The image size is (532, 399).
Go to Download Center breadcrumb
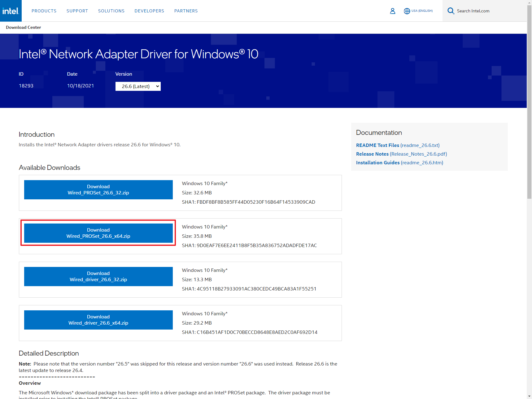coord(23,27)
